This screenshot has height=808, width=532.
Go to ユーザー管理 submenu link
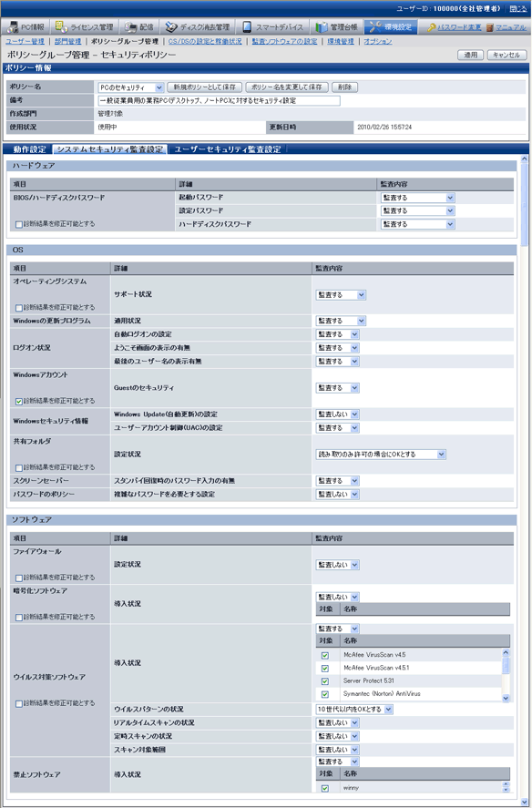pos(25,41)
